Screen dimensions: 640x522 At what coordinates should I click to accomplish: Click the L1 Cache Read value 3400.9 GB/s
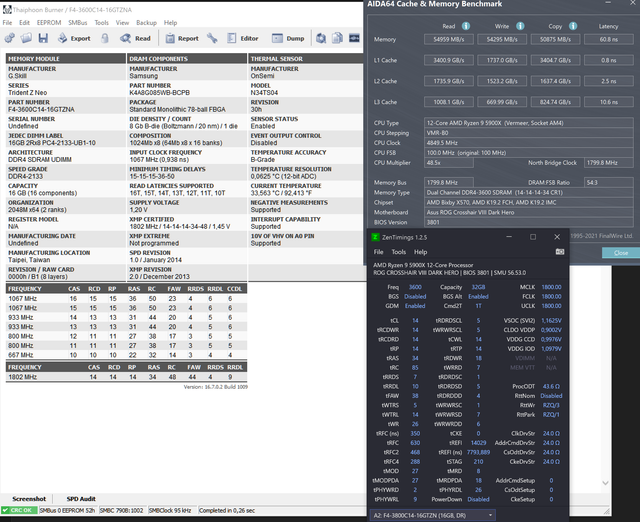click(x=449, y=60)
